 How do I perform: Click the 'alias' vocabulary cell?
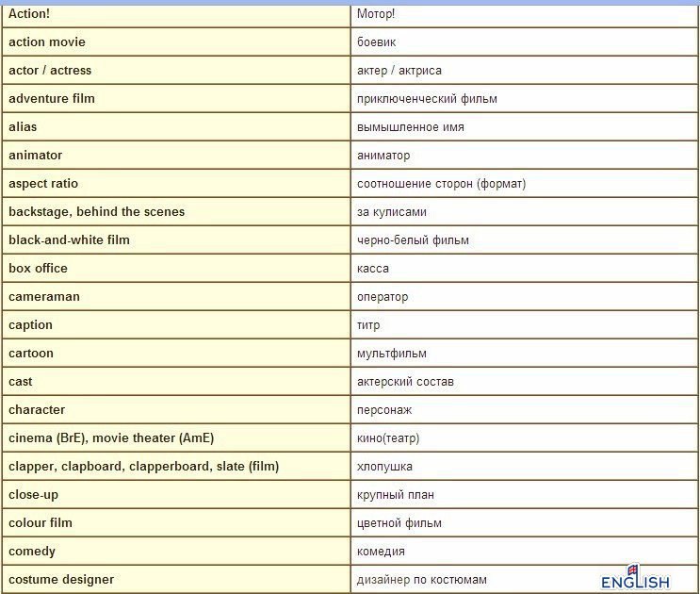point(23,127)
